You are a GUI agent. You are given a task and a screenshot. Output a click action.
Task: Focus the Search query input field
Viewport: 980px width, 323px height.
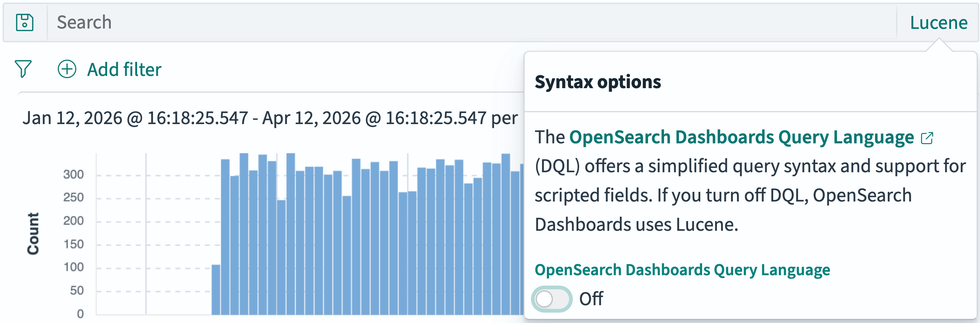(x=472, y=23)
